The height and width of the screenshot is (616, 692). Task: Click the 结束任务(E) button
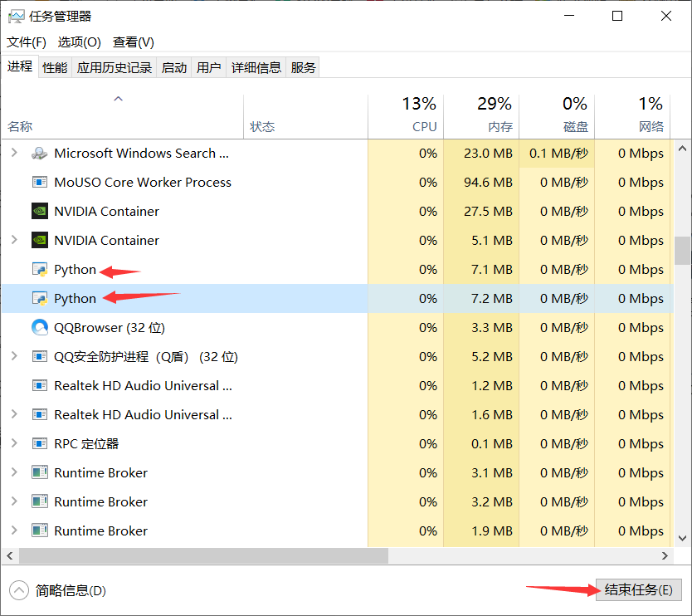(639, 590)
